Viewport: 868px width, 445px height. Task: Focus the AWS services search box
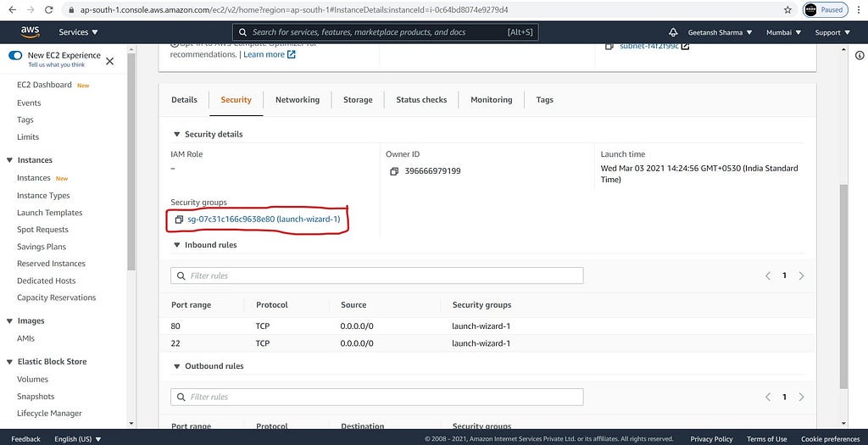coord(385,32)
